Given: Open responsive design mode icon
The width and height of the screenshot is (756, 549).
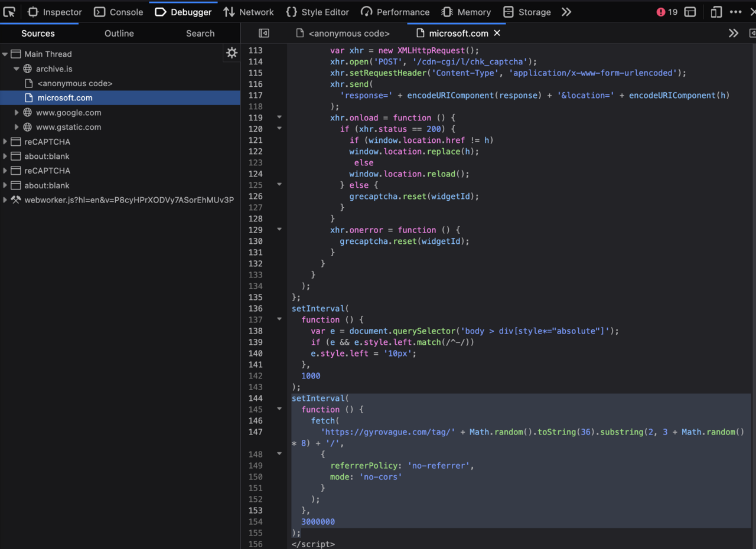Looking at the screenshot, I should (716, 12).
